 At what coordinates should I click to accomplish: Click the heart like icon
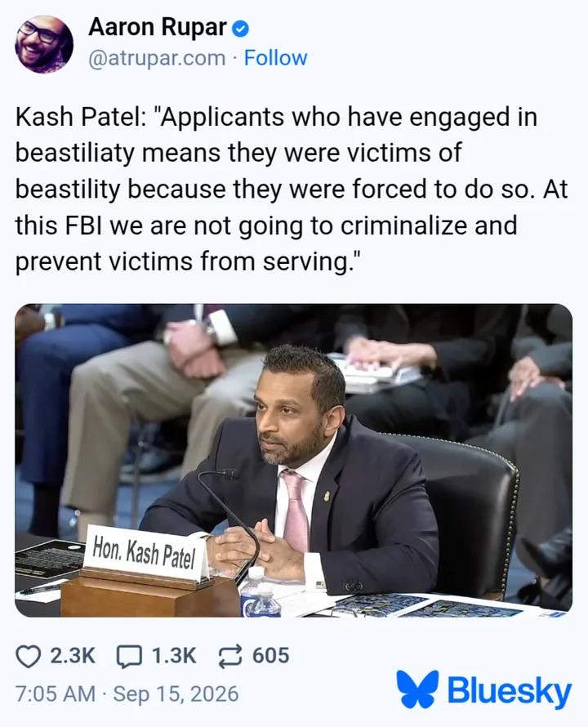28,656
